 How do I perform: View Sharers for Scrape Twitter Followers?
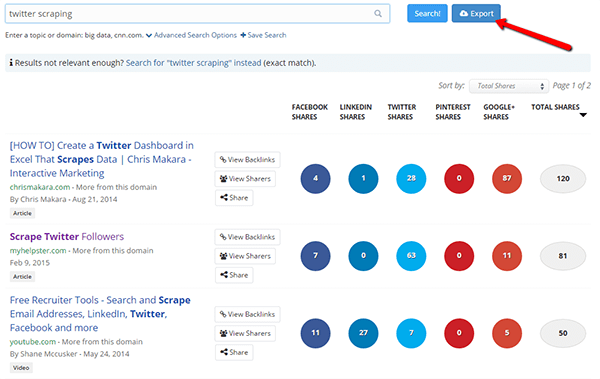coord(245,256)
